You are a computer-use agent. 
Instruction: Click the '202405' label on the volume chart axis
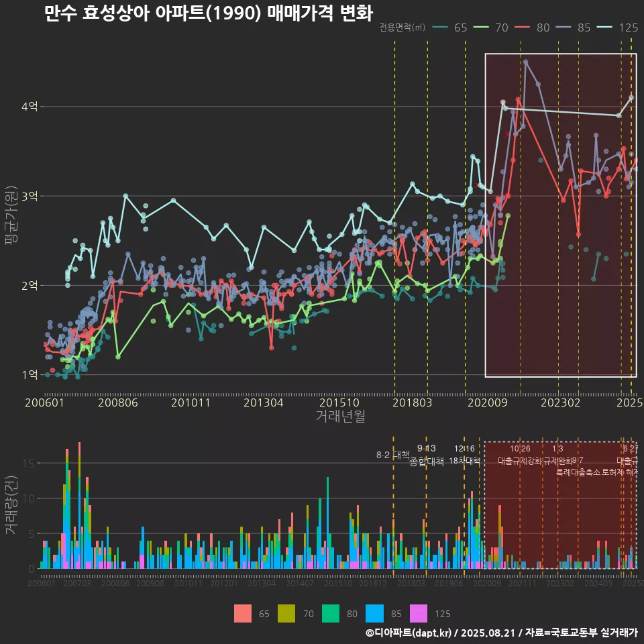point(598,583)
